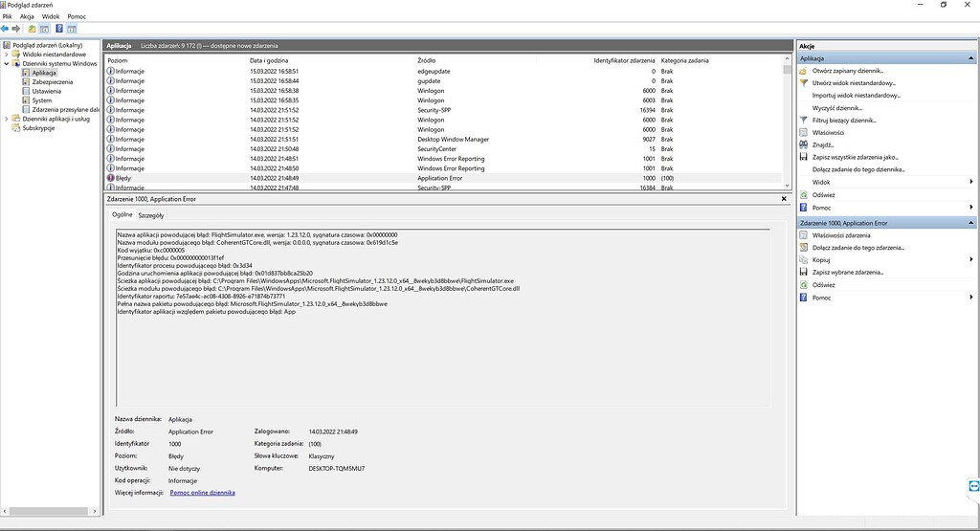Select the gupdate event row
The height and width of the screenshot is (531, 980).
[x=443, y=80]
